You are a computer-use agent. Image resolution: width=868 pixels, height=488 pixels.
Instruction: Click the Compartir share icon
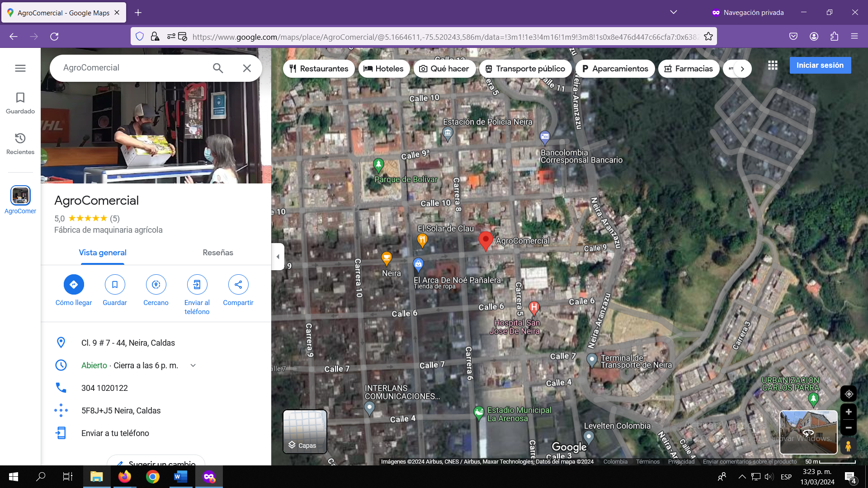click(x=238, y=285)
